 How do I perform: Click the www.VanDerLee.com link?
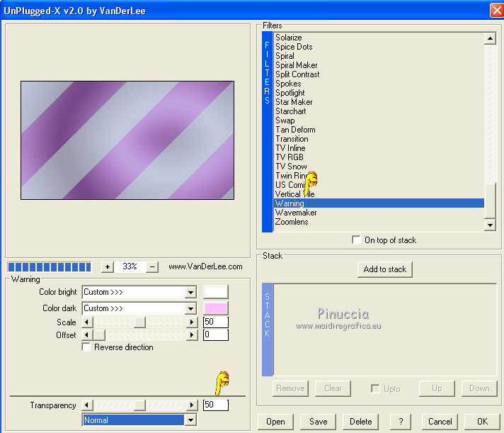coord(205,266)
